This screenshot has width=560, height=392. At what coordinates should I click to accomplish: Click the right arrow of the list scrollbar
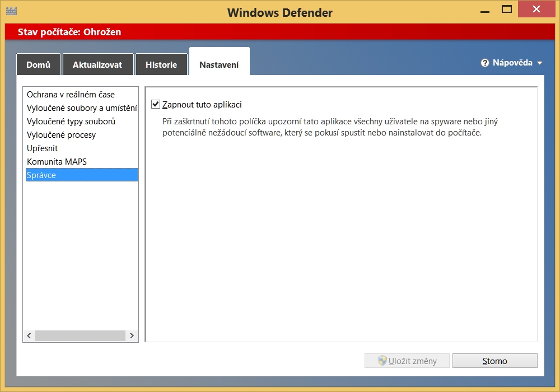[132, 335]
